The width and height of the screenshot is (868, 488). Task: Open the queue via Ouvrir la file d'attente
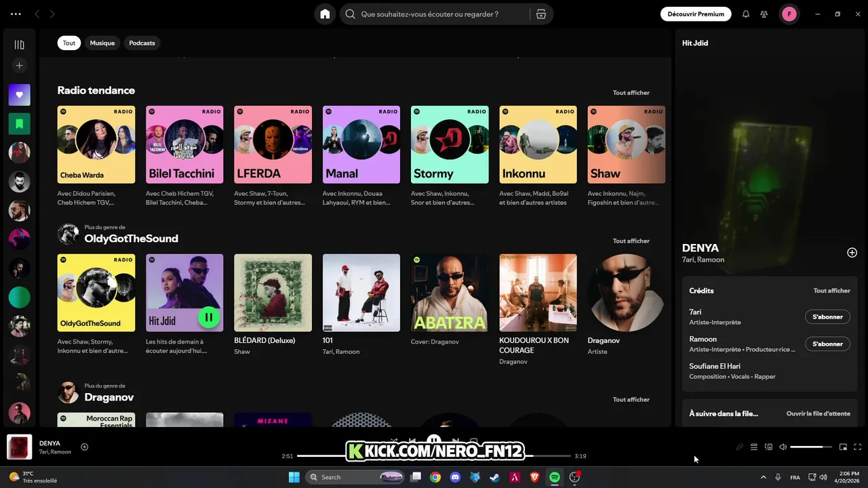point(818,413)
